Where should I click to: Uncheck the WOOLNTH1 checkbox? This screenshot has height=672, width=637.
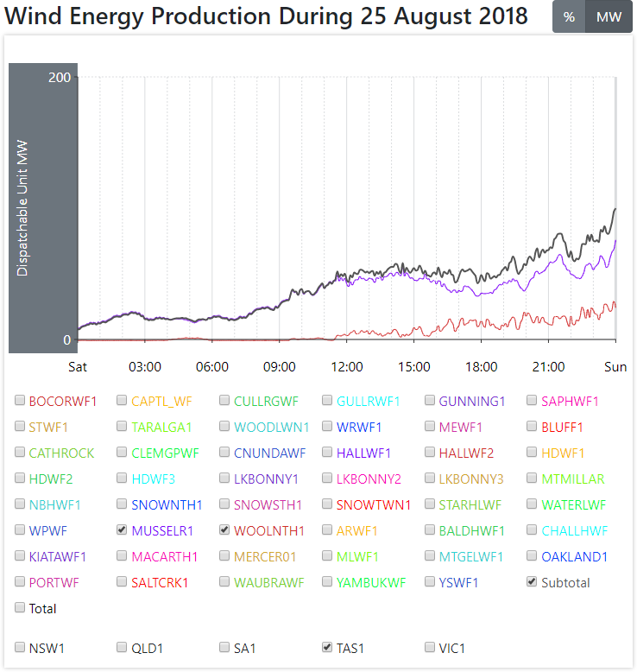(225, 530)
